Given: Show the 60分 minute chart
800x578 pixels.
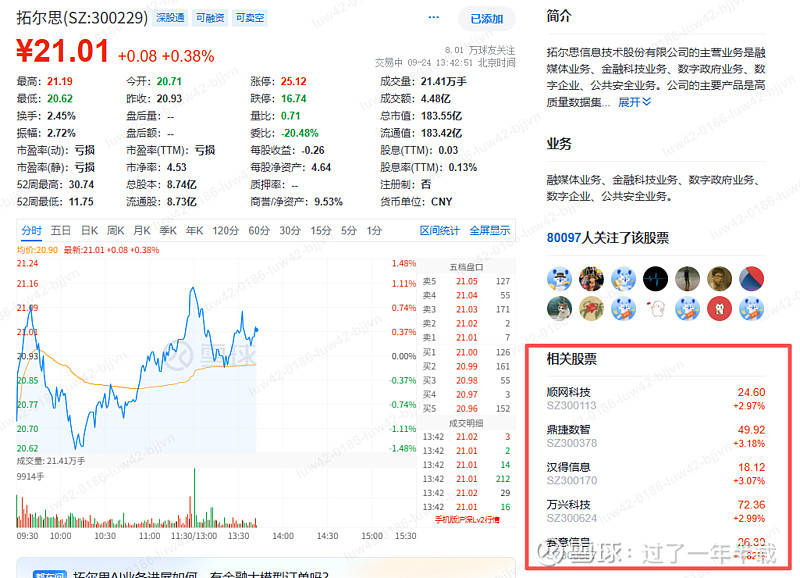Looking at the screenshot, I should tap(259, 231).
